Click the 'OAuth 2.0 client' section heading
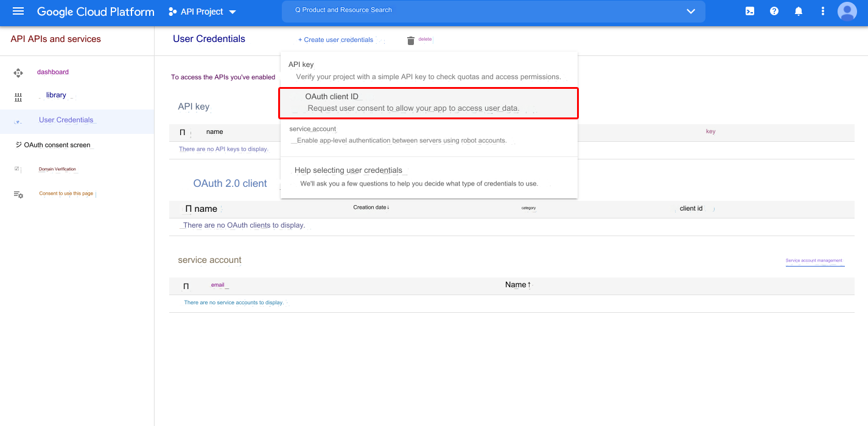This screenshot has height=426, width=868. point(230,183)
